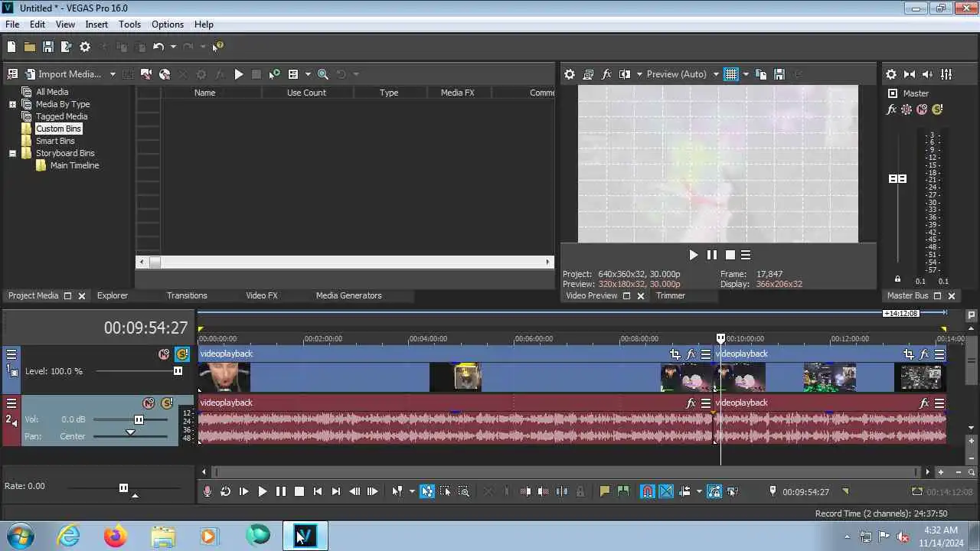Open the video track 1 hamburger menu
This screenshot has width=980, height=551.
click(x=11, y=354)
